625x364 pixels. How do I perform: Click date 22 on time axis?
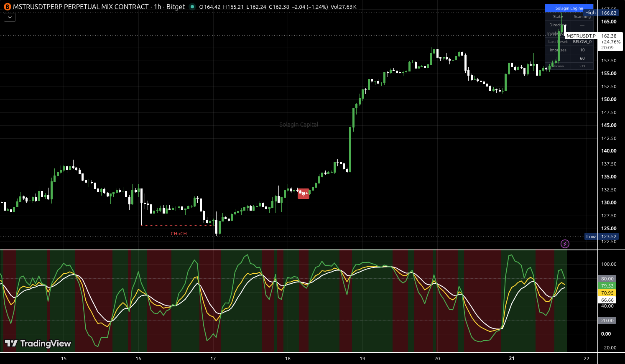(587, 359)
